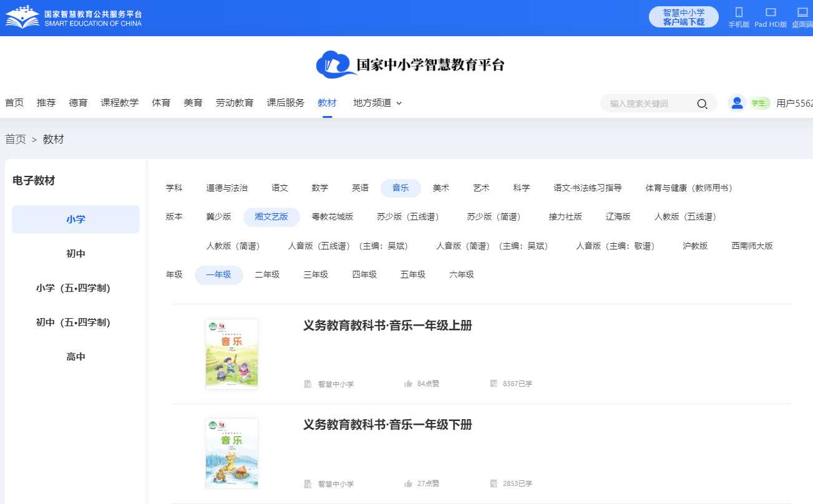
Task: Select 小学（五•四学制）in the sidebar
Action: coord(75,288)
